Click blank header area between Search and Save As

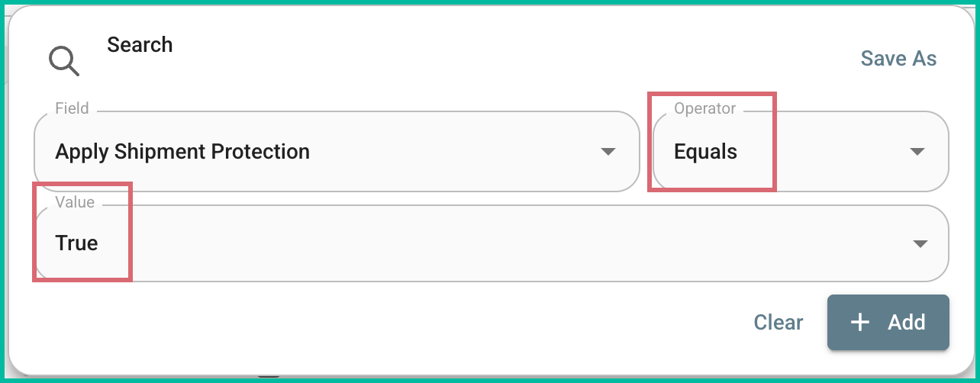(x=496, y=53)
